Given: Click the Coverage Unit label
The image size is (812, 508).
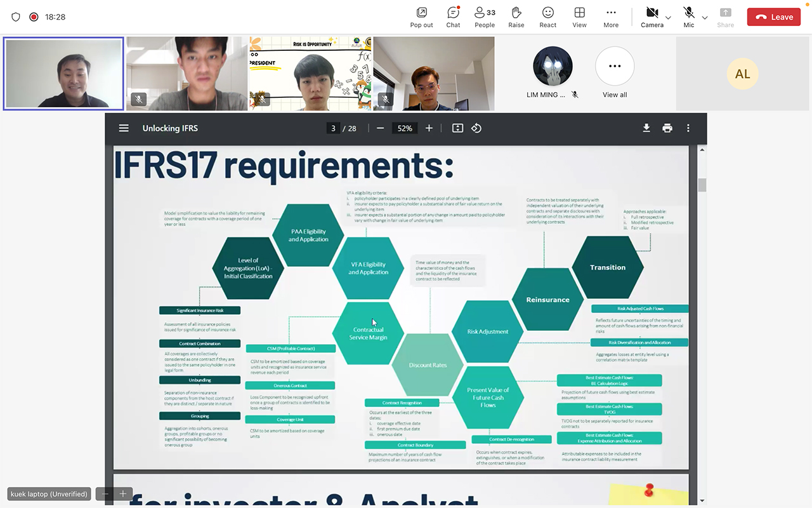Looking at the screenshot, I should (x=291, y=420).
